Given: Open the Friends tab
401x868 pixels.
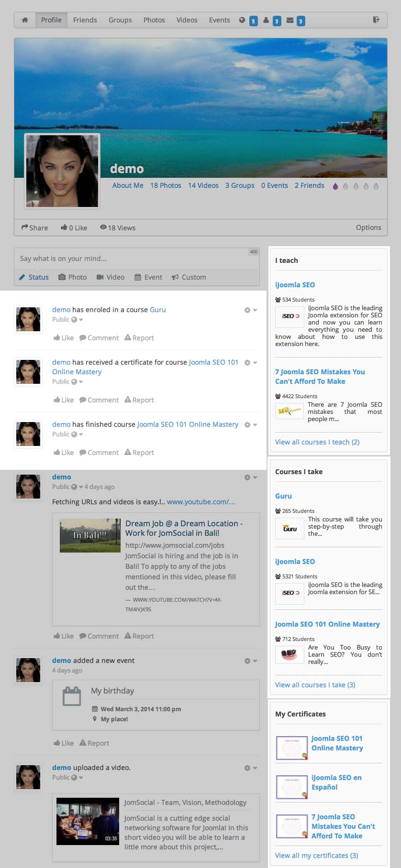Looking at the screenshot, I should (85, 20).
